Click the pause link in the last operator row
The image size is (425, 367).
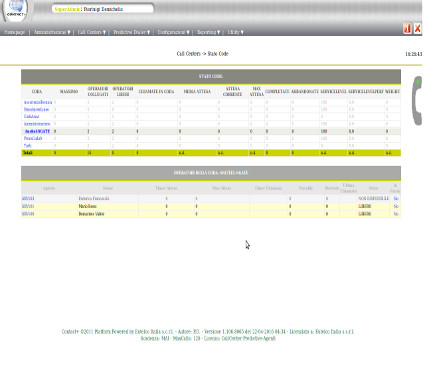click(396, 214)
